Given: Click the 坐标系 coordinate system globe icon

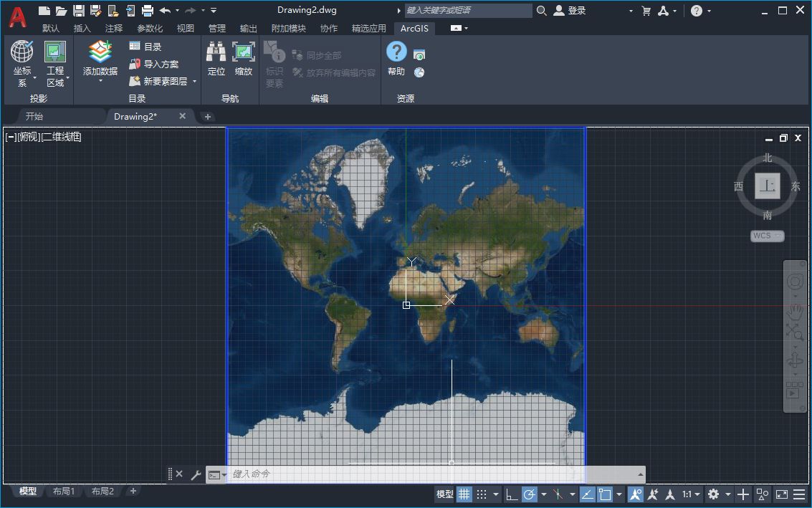Looking at the screenshot, I should (22, 52).
